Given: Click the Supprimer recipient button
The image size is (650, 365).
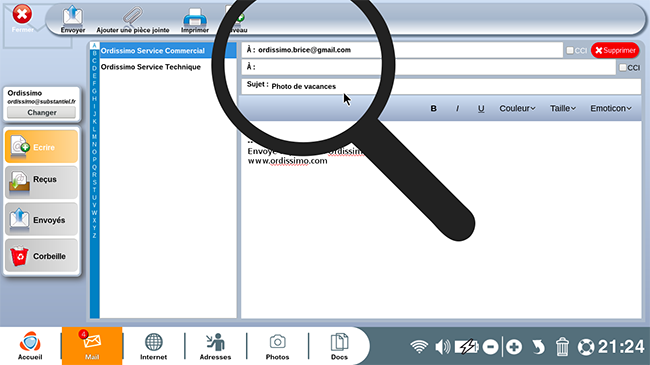Looking at the screenshot, I should [x=615, y=50].
